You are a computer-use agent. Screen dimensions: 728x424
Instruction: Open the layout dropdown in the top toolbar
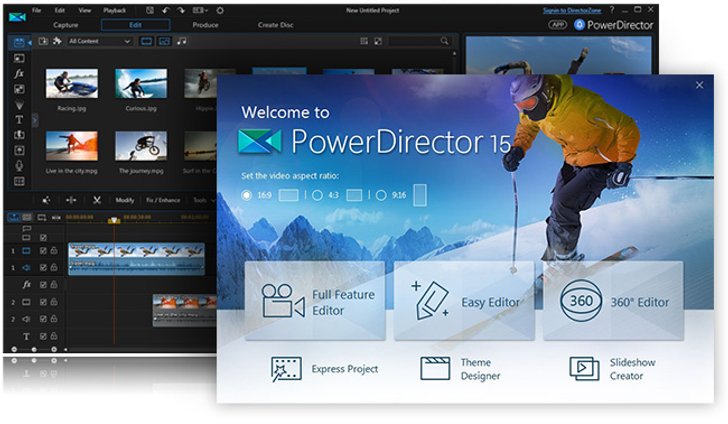(x=200, y=10)
